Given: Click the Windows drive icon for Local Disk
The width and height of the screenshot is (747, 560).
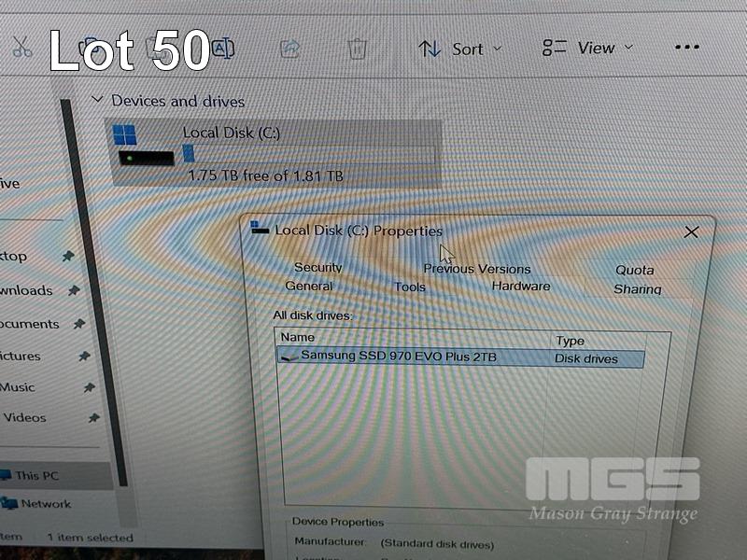Looking at the screenshot, I should click(x=125, y=134).
